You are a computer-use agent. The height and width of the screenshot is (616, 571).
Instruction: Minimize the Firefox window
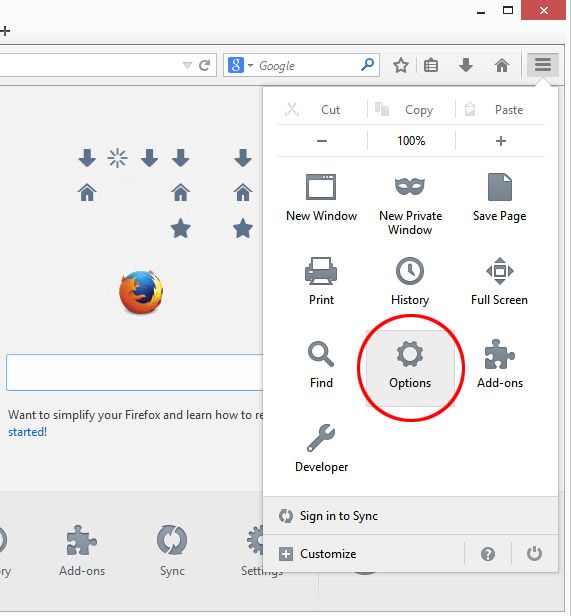tap(481, 13)
